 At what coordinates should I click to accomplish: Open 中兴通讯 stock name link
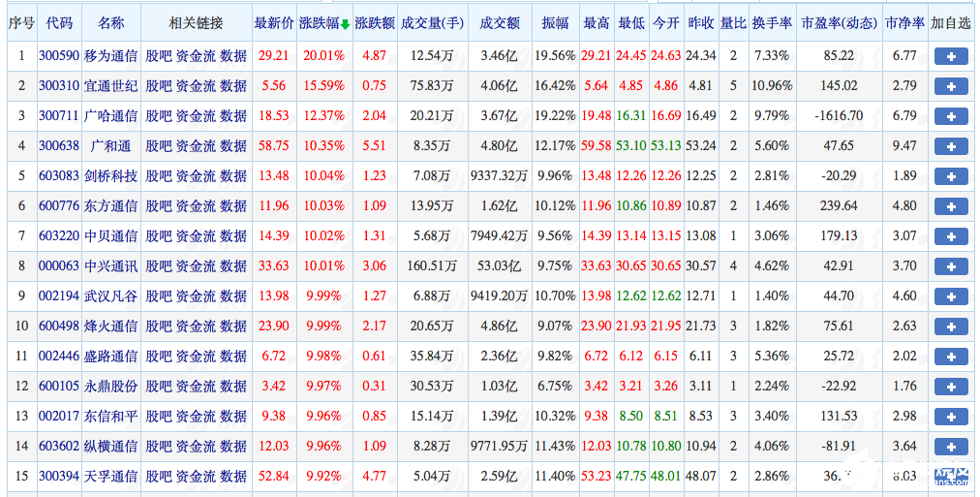click(110, 266)
